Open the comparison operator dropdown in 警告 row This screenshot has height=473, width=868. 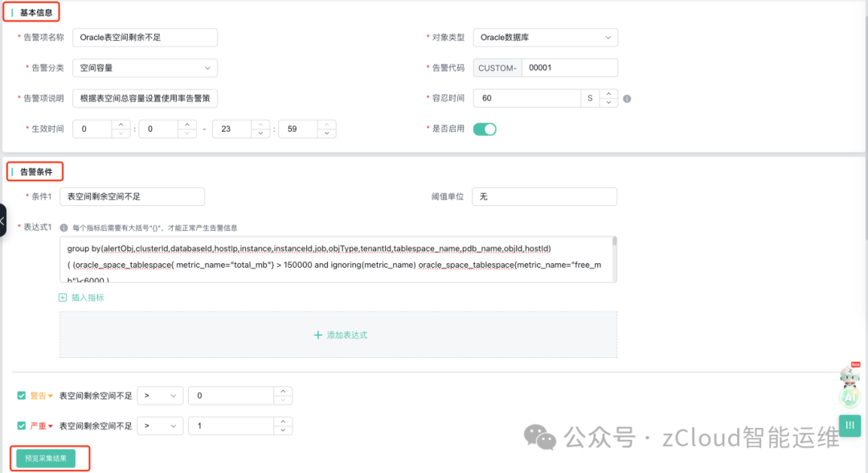point(159,396)
